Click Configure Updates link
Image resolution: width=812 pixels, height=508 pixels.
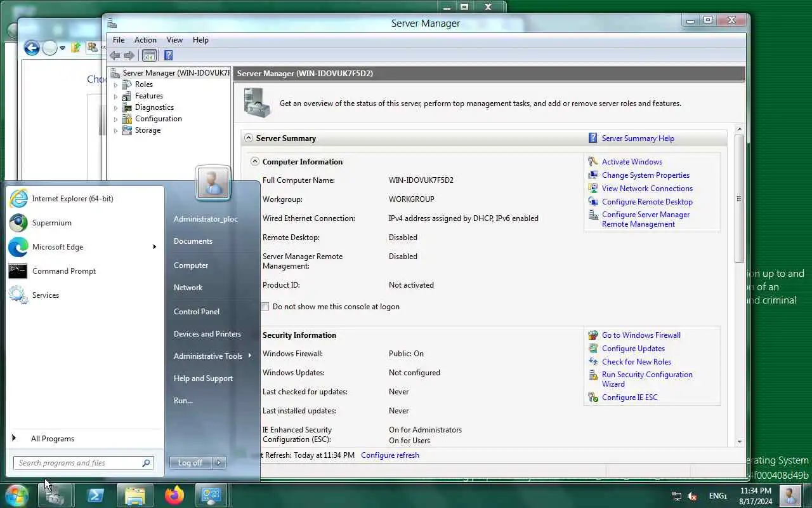pyautogui.click(x=633, y=349)
